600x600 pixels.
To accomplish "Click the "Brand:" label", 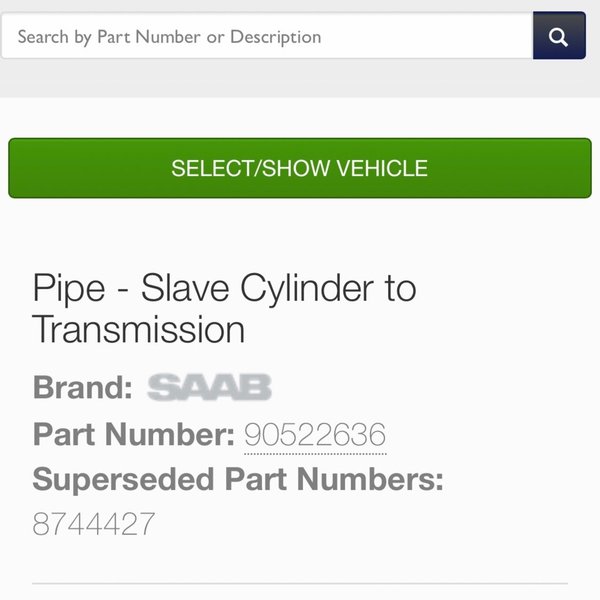I will (x=82, y=388).
